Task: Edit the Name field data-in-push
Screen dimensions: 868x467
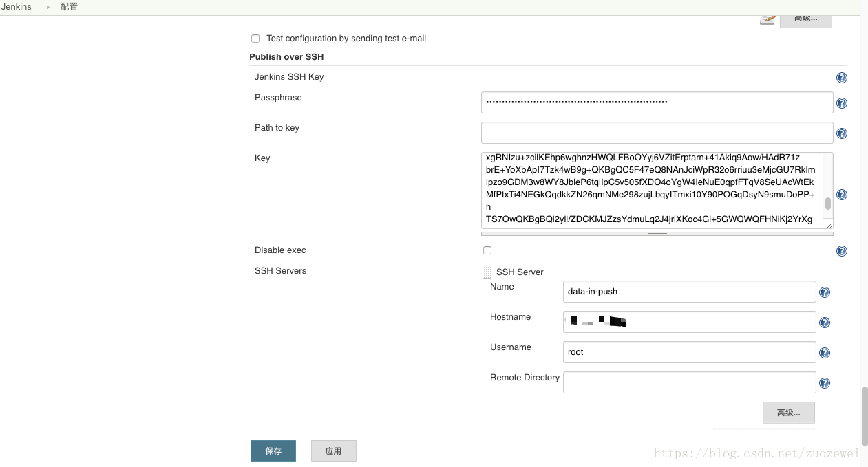Action: click(x=690, y=292)
